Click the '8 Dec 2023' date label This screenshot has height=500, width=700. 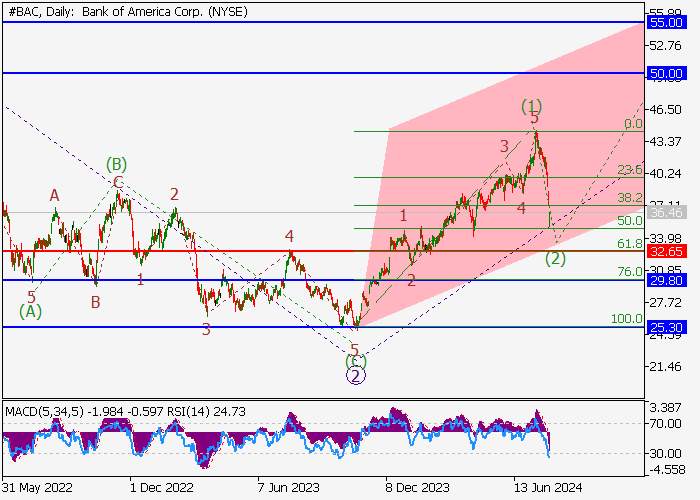pos(418,487)
